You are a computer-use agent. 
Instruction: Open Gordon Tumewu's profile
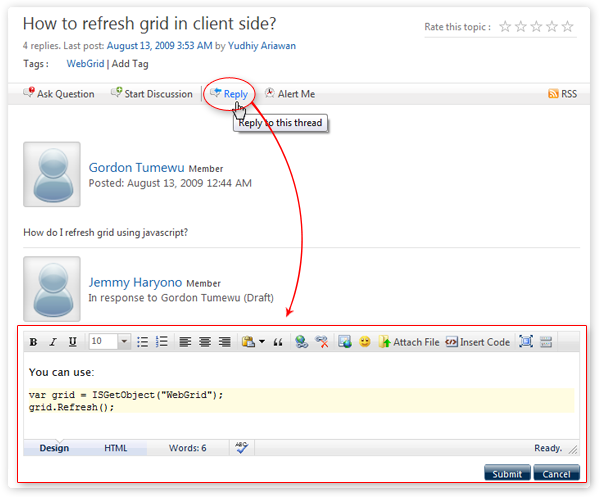pos(137,168)
